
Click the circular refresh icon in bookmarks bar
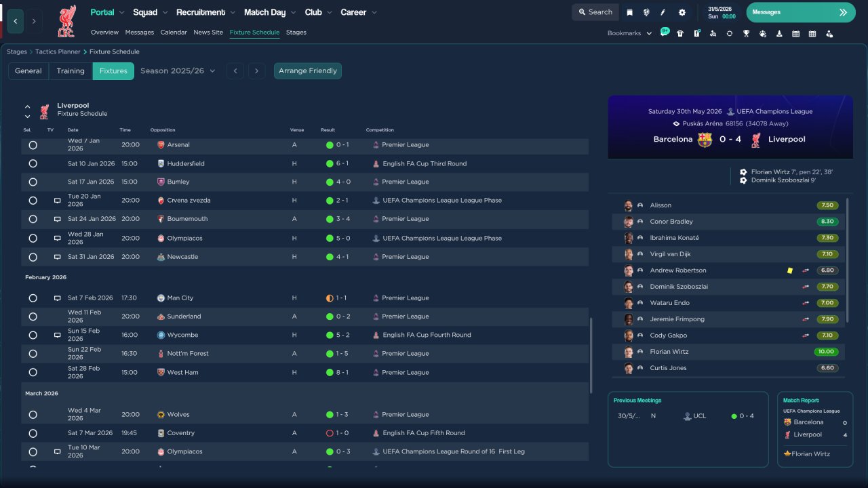730,33
